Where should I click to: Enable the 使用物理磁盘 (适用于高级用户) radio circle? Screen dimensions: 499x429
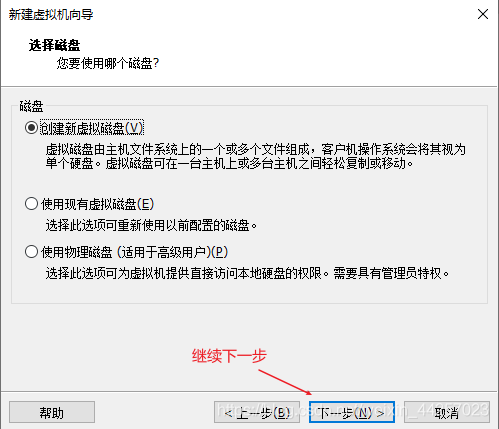tap(31, 252)
